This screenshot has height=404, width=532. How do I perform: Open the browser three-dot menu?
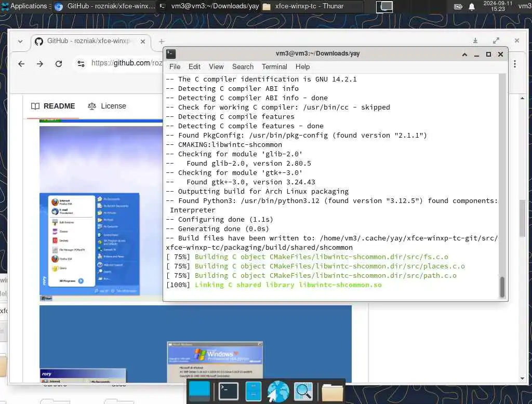pos(515,64)
